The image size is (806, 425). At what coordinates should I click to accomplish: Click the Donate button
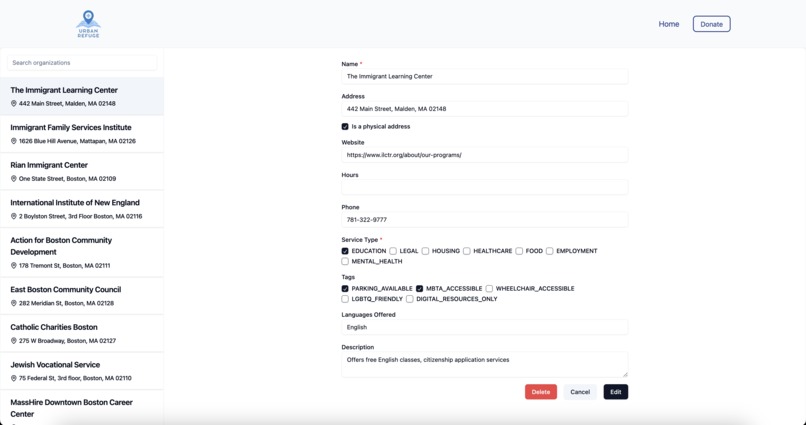click(711, 24)
